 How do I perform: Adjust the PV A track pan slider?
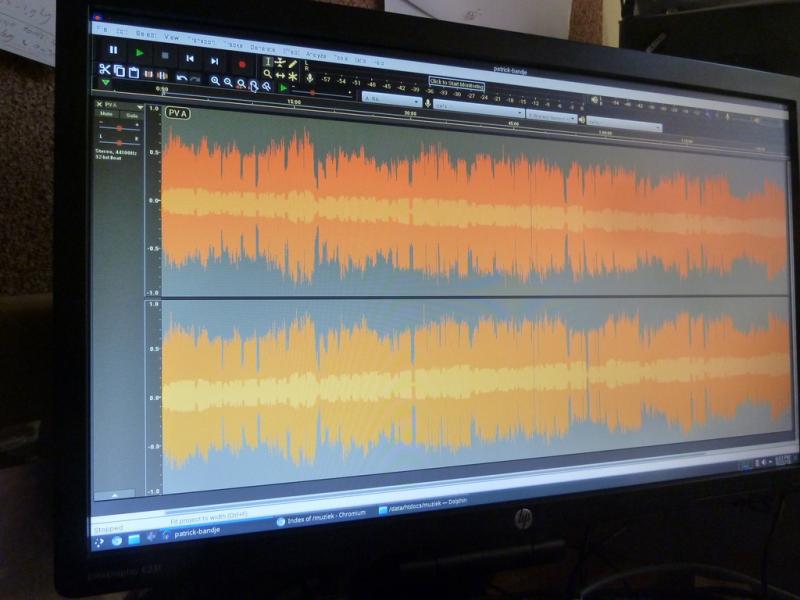(119, 142)
